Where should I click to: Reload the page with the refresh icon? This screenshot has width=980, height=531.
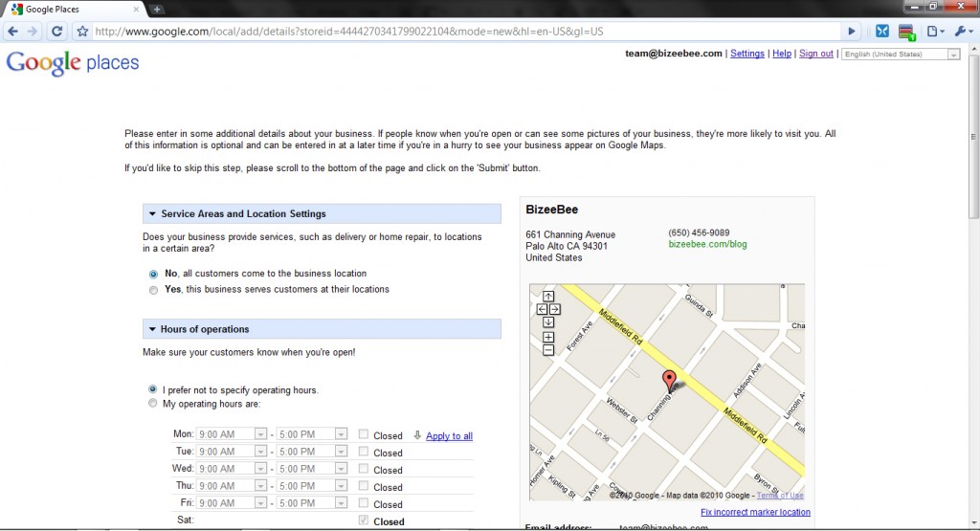56,32
